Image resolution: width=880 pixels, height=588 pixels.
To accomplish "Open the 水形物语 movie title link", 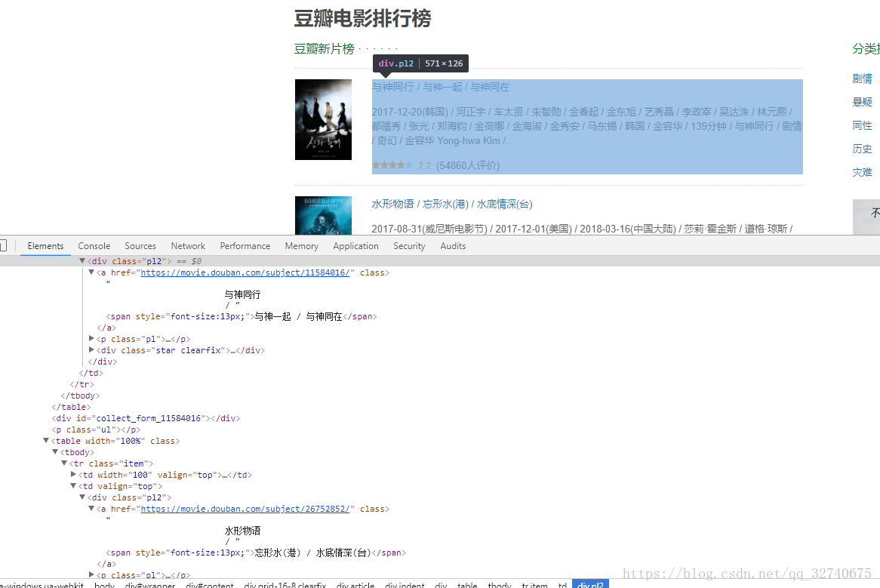I will pos(452,205).
